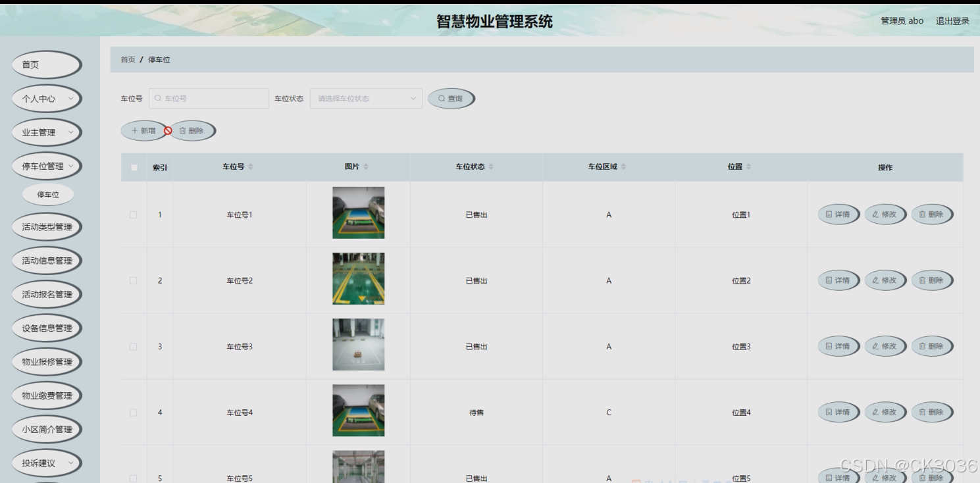Screen dimensions: 980x483
Task: Click the area cell C for 车位号4
Action: 609,413
